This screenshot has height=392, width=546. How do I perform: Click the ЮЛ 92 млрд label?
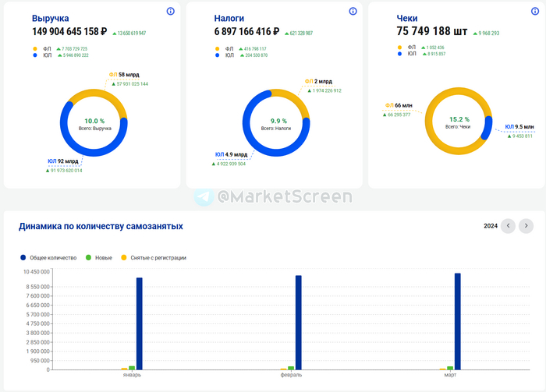(x=63, y=161)
